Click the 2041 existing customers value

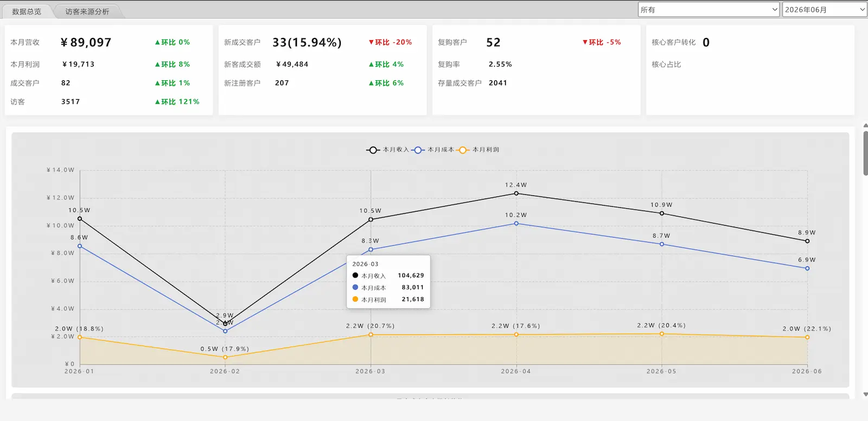[x=498, y=83]
